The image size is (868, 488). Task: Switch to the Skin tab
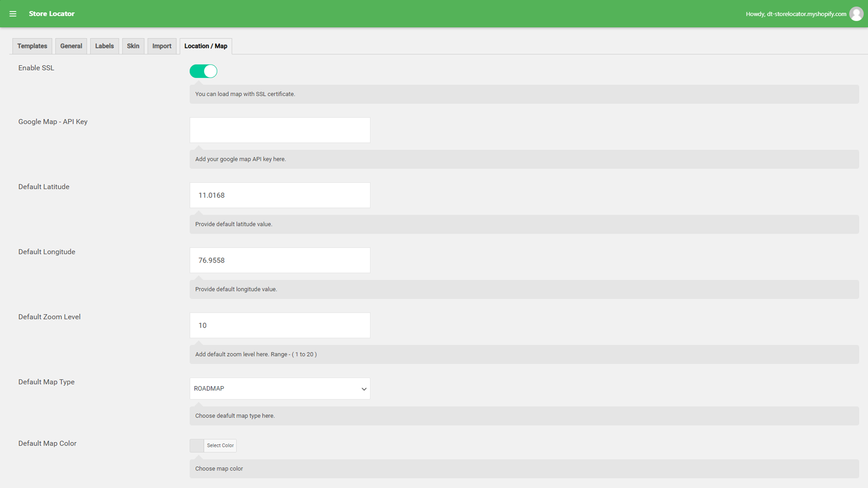[x=133, y=46]
